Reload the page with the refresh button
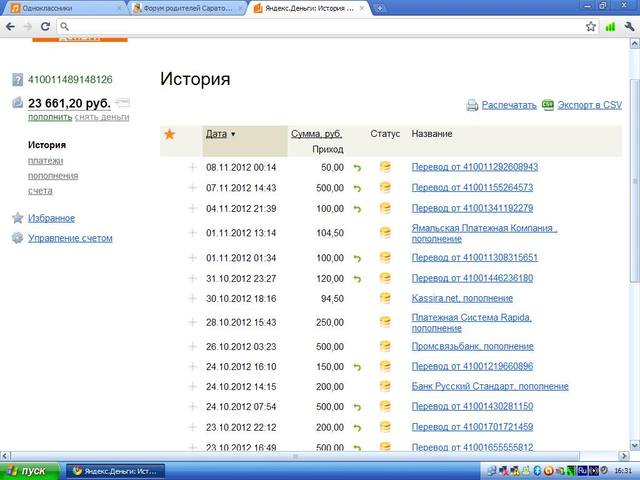The height and width of the screenshot is (480, 640). pos(45,27)
